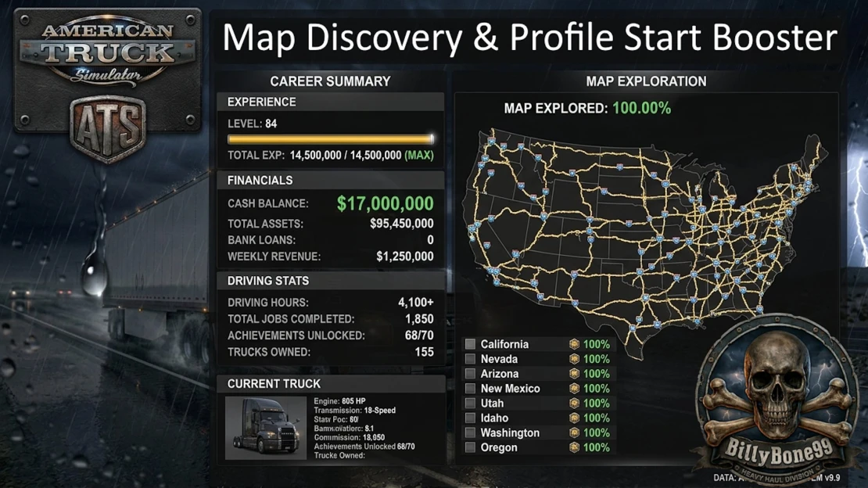Click the yellow experience progress bar
This screenshot has width=868, height=488.
(x=331, y=139)
